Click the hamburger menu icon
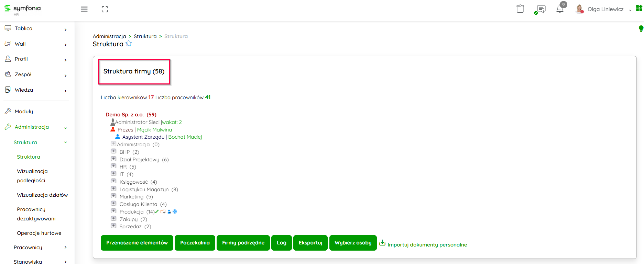The image size is (644, 264). click(x=84, y=9)
